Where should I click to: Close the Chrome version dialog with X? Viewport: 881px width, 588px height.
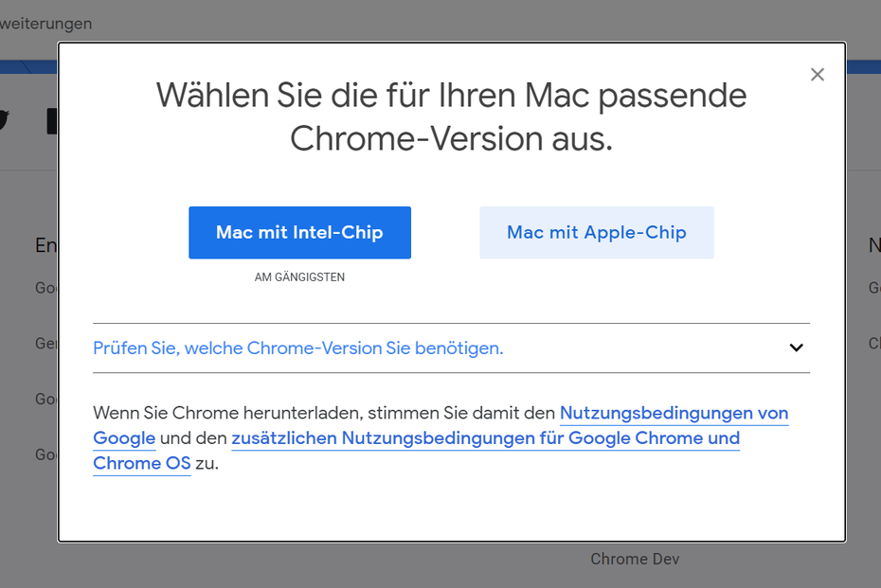(817, 75)
